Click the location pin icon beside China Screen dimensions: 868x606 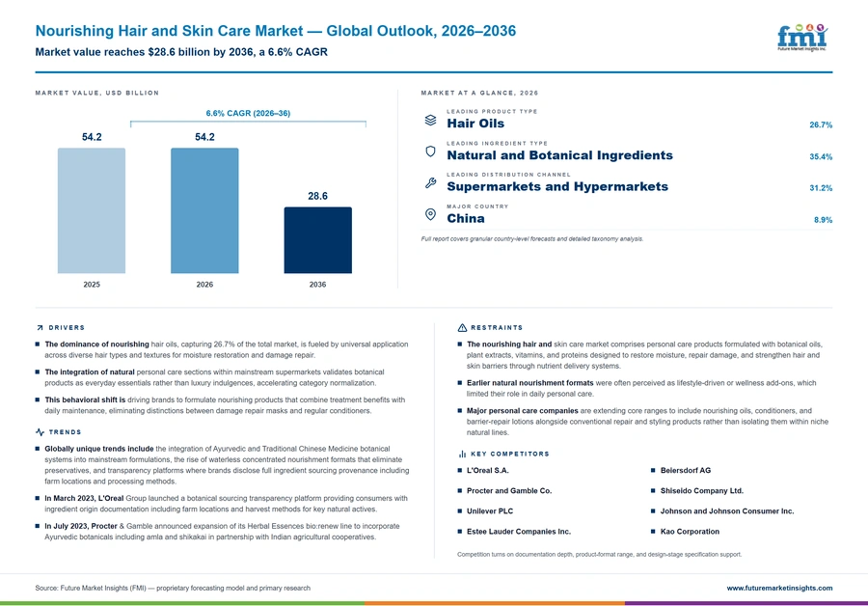coord(430,214)
